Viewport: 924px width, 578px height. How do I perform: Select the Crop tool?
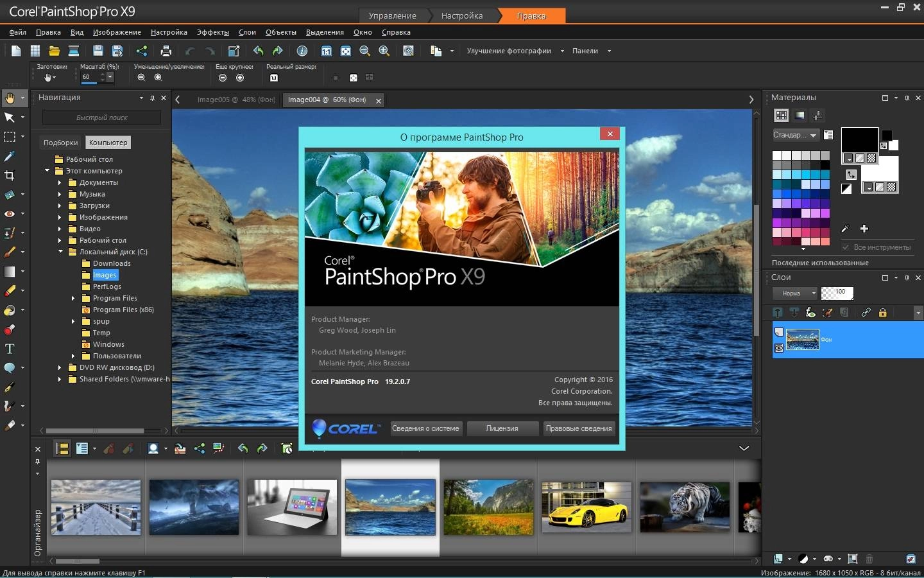point(10,175)
